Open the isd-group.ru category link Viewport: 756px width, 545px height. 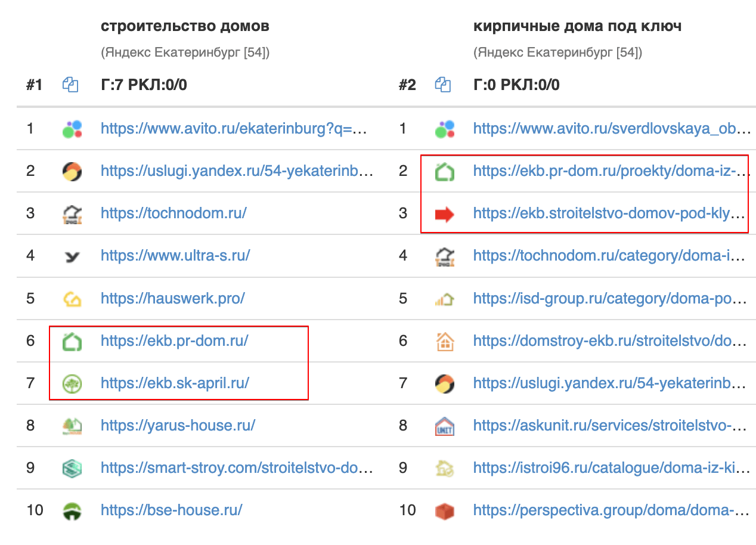coord(609,298)
